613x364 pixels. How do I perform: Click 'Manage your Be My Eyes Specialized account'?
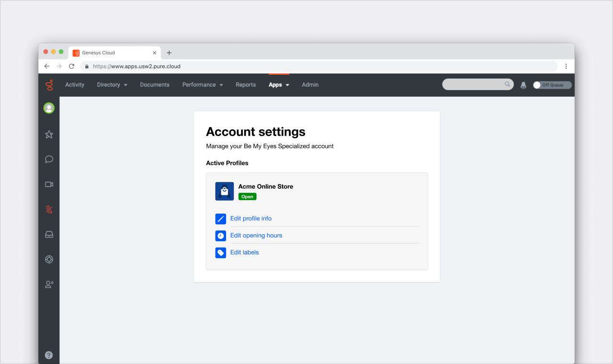point(270,146)
